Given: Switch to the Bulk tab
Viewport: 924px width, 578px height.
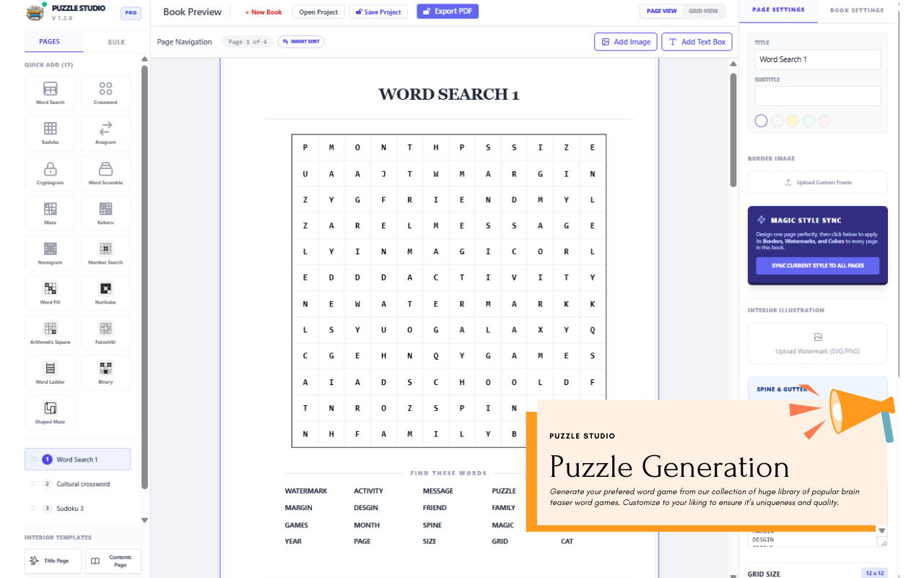Looking at the screenshot, I should point(115,42).
